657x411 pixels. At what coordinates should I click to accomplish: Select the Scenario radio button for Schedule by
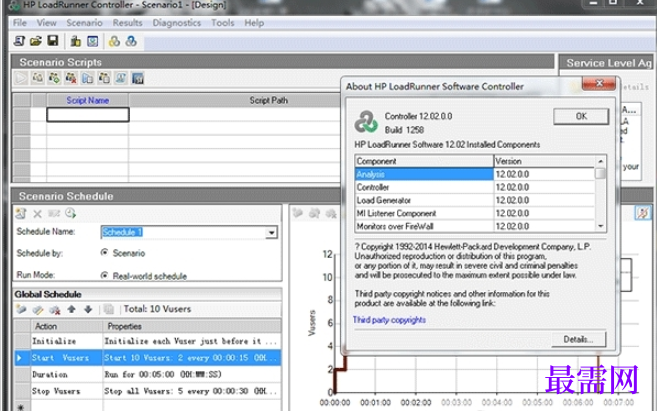(x=104, y=253)
